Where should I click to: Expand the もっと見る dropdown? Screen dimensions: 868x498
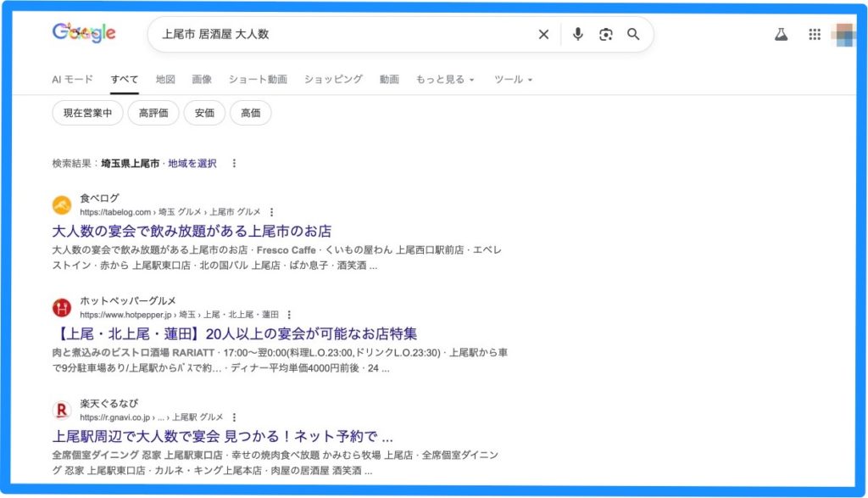(x=445, y=80)
